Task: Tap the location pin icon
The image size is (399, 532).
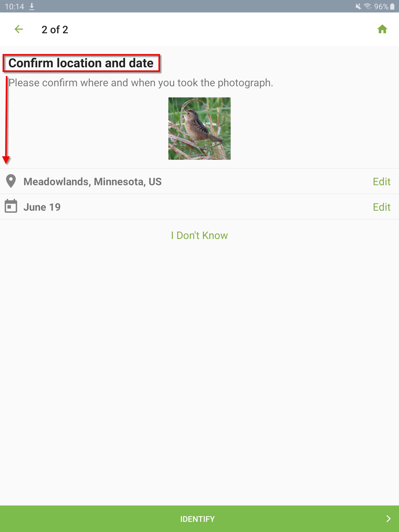Action: pos(11,181)
